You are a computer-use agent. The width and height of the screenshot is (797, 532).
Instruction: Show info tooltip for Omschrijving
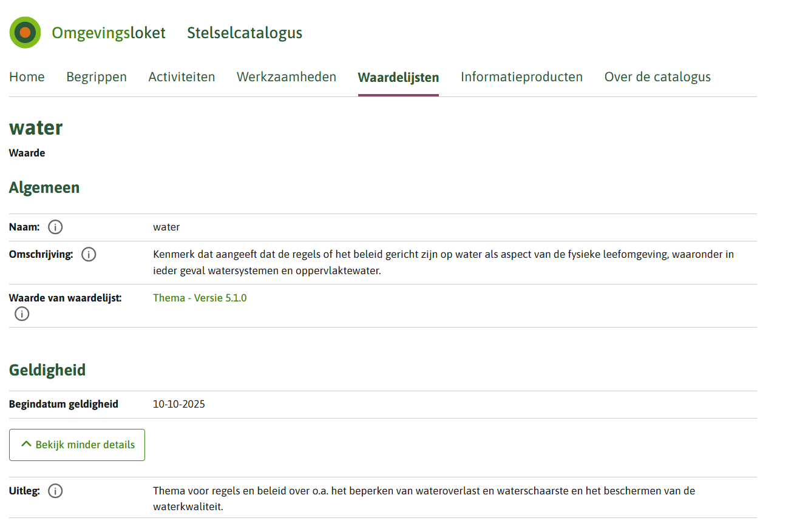89,255
